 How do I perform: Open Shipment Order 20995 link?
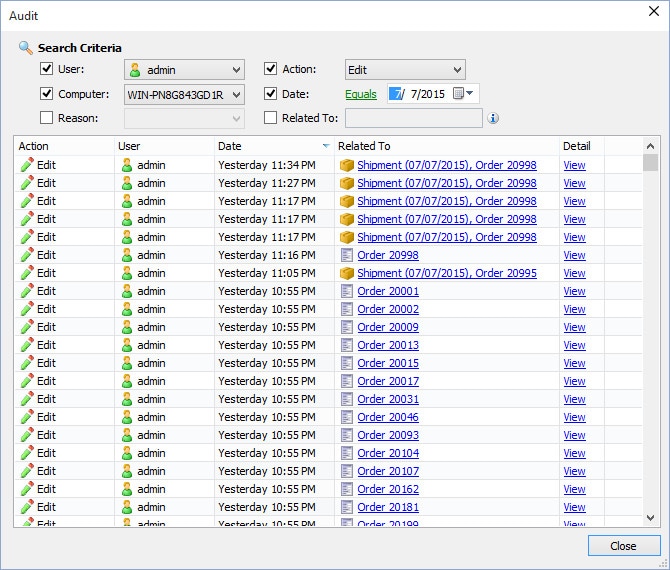click(447, 273)
